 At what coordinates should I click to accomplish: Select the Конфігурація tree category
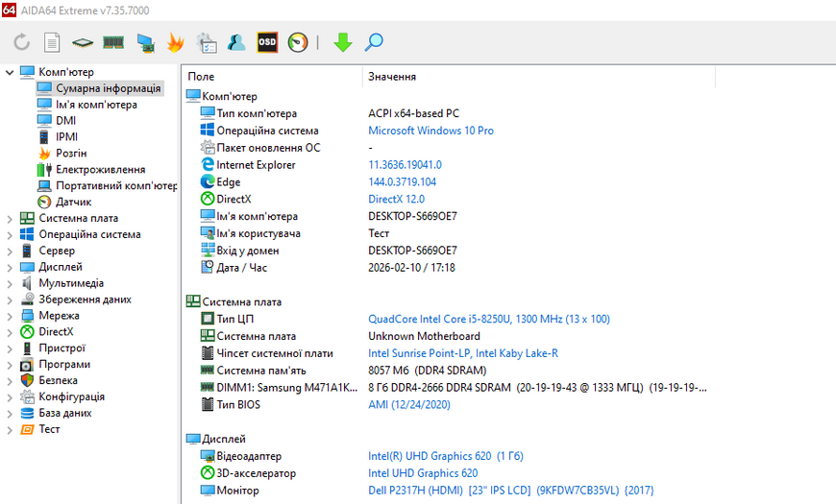pos(71,396)
